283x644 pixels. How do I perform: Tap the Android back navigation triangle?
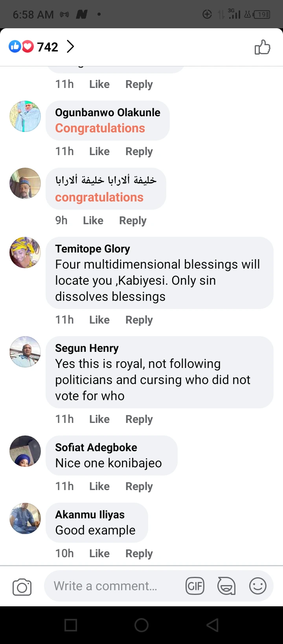click(x=212, y=625)
